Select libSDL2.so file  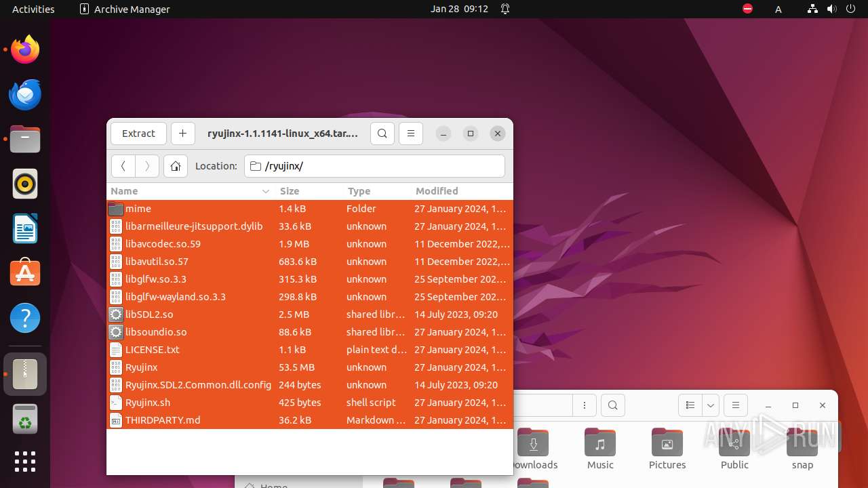click(x=310, y=314)
